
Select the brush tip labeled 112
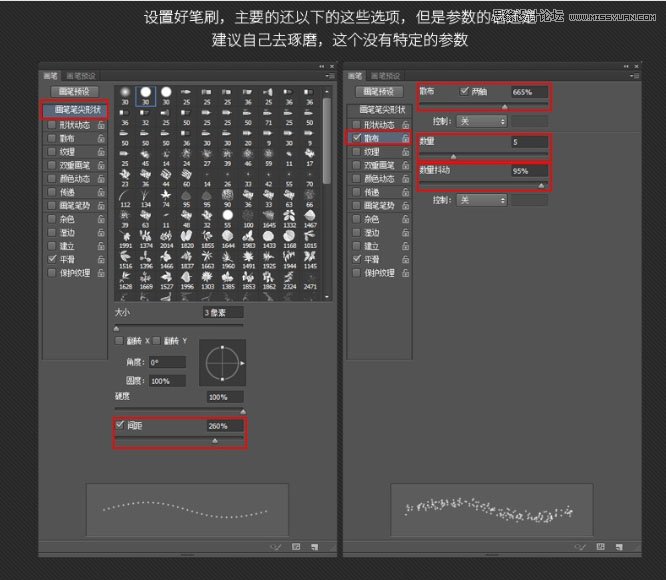point(125,198)
